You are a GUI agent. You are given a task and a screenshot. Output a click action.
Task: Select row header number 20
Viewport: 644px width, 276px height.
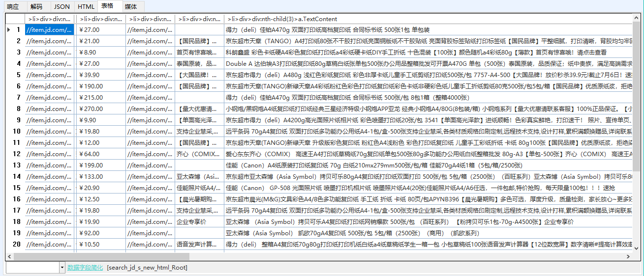tap(15, 245)
